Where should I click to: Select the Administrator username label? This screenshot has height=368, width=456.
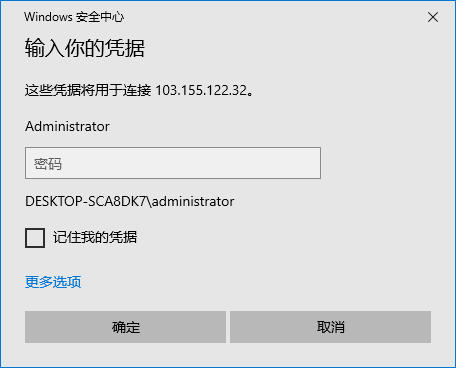coord(67,126)
